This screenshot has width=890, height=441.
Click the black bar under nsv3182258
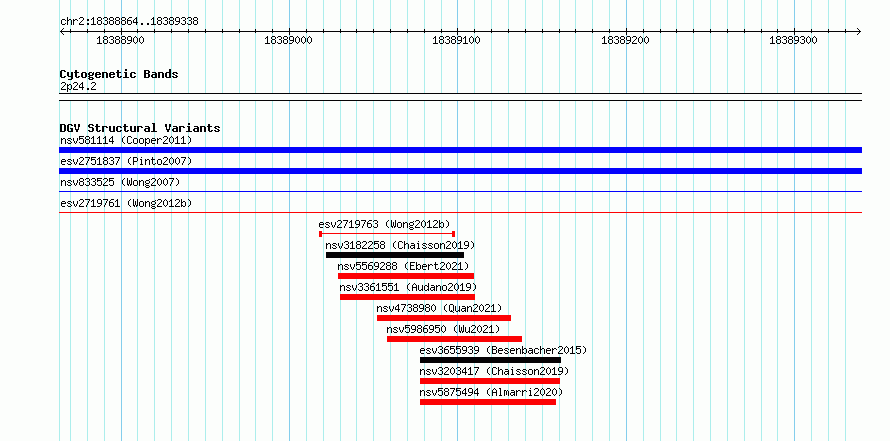(x=395, y=255)
